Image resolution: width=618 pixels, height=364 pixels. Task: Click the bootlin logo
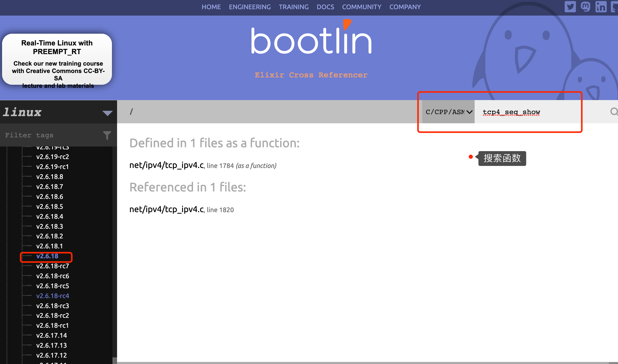pyautogui.click(x=311, y=38)
